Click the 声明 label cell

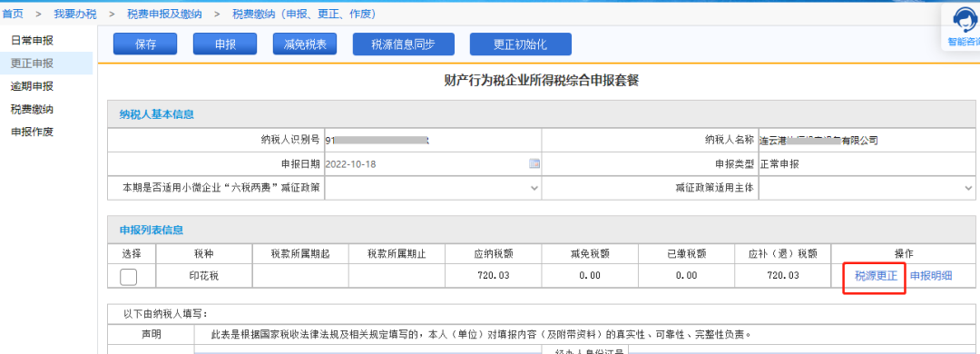[x=151, y=335]
